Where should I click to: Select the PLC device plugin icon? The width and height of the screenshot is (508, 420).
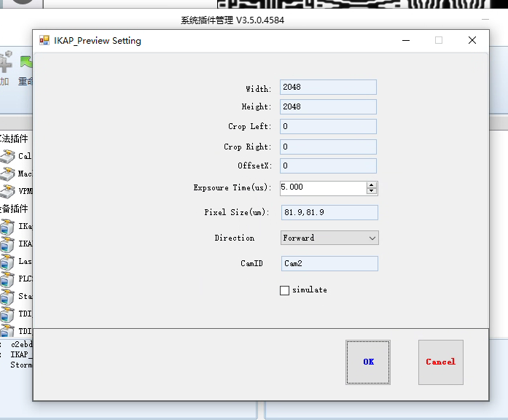pyautogui.click(x=7, y=279)
